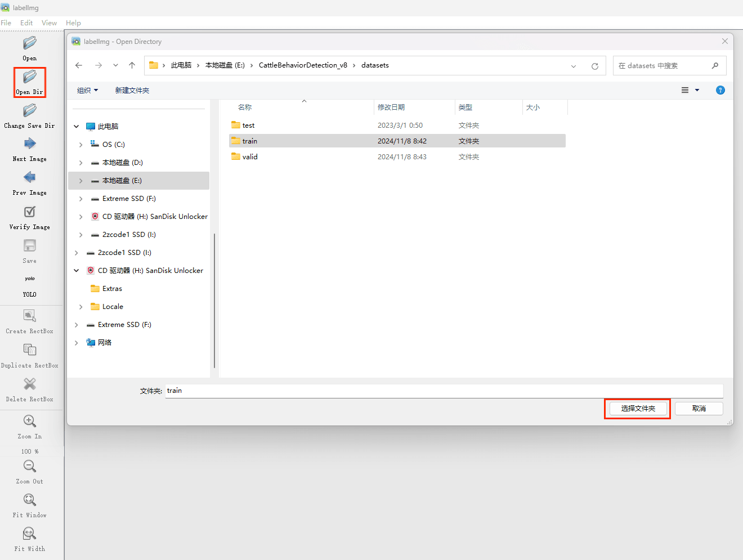Collapse the CD 驱动器 (H:) SanDisk tree node

[77, 271]
